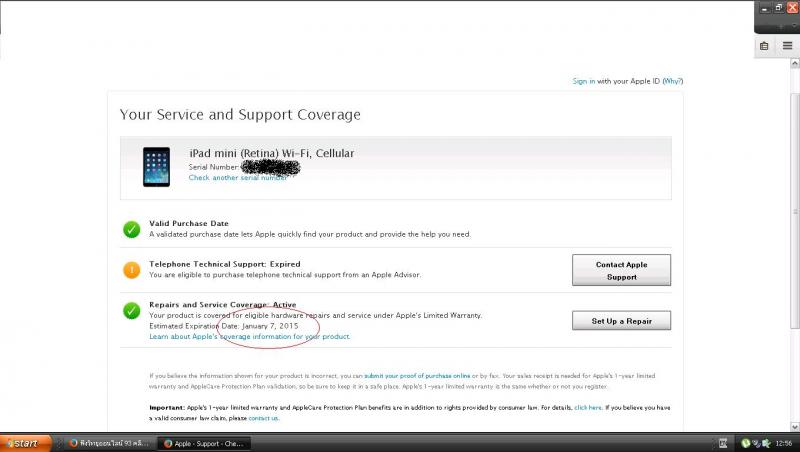Image resolution: width=800 pixels, height=452 pixels.
Task: Follow the click here consumer law link
Action: pos(588,408)
